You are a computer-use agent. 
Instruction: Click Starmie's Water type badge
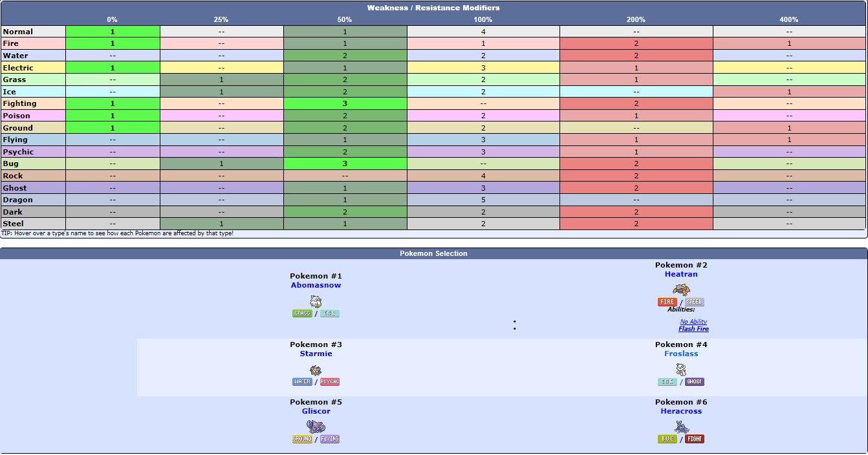point(302,382)
